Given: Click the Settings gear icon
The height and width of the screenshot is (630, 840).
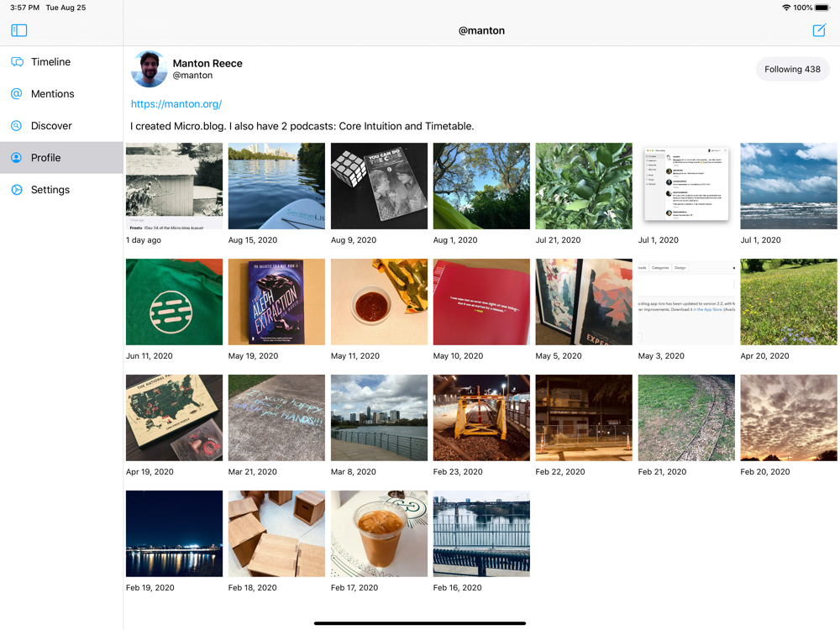Looking at the screenshot, I should [x=17, y=190].
